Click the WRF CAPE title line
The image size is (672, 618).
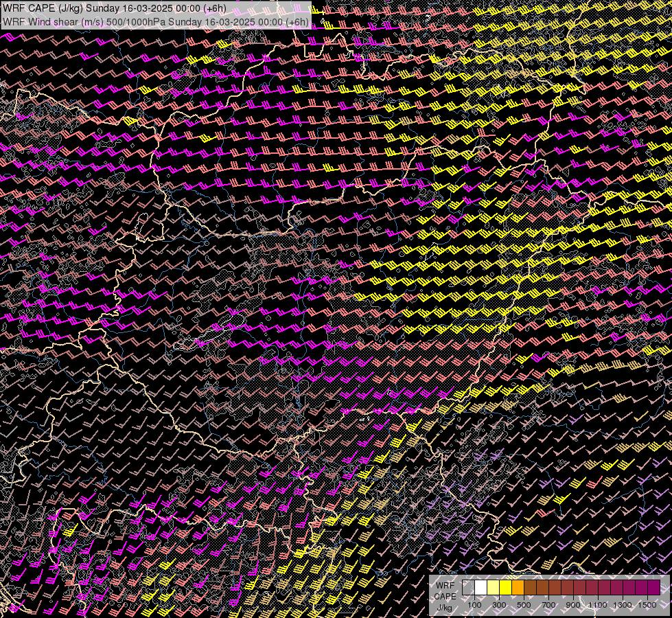114,8
